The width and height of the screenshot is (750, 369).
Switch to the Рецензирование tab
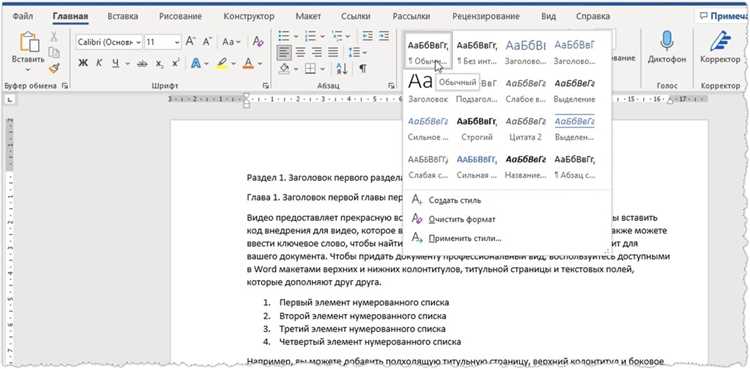[x=485, y=16]
